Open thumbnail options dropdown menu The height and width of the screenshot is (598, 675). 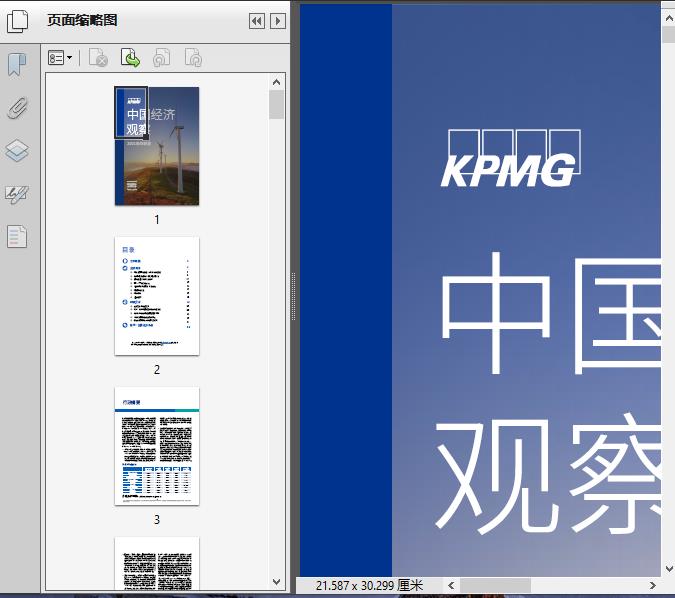(x=60, y=58)
